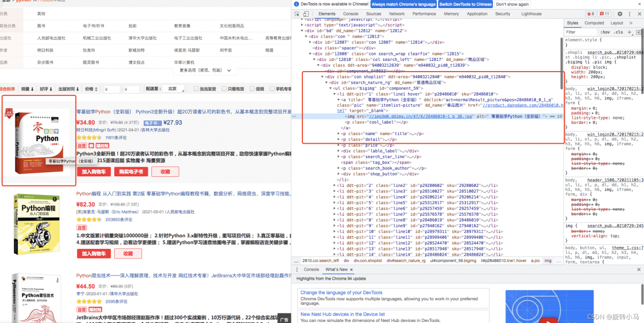This screenshot has height=323, width=644.
Task: Open the DevTools settings gear
Action: [620, 14]
